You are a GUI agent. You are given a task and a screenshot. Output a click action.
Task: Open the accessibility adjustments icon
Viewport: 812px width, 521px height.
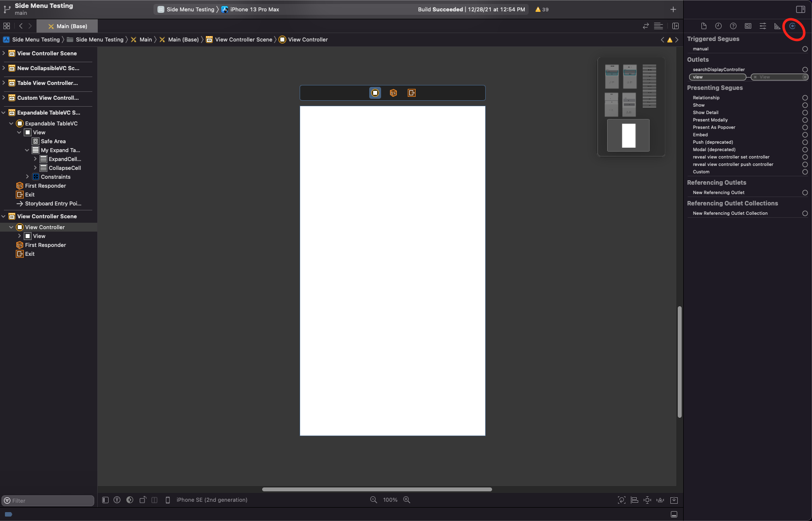click(x=117, y=500)
